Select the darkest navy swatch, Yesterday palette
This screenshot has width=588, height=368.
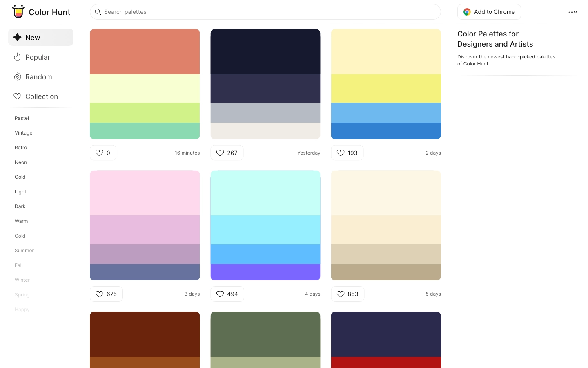click(x=265, y=52)
